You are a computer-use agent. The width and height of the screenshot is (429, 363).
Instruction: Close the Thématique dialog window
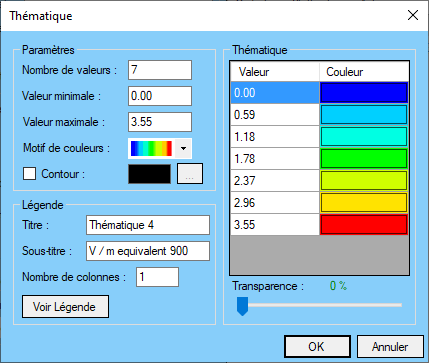point(413,15)
